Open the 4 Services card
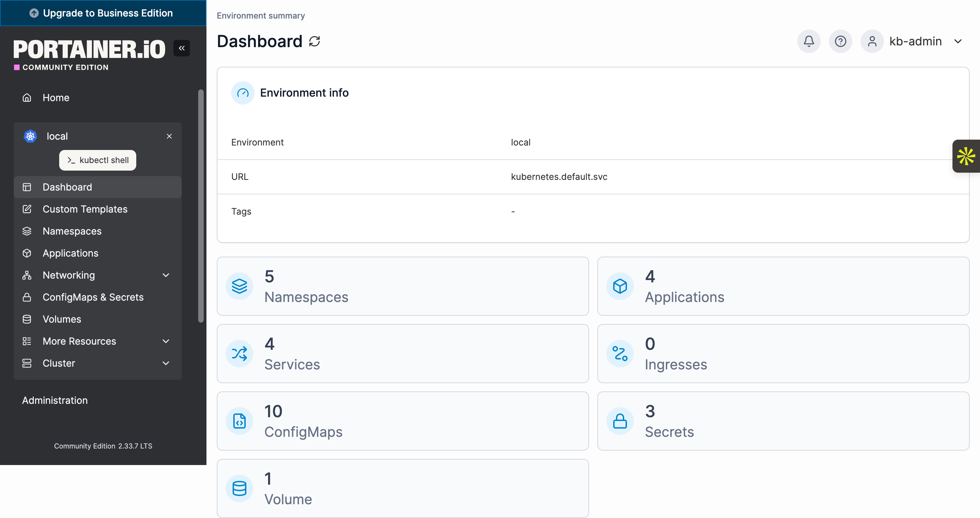Viewport: 980px width, 518px height. point(403,354)
